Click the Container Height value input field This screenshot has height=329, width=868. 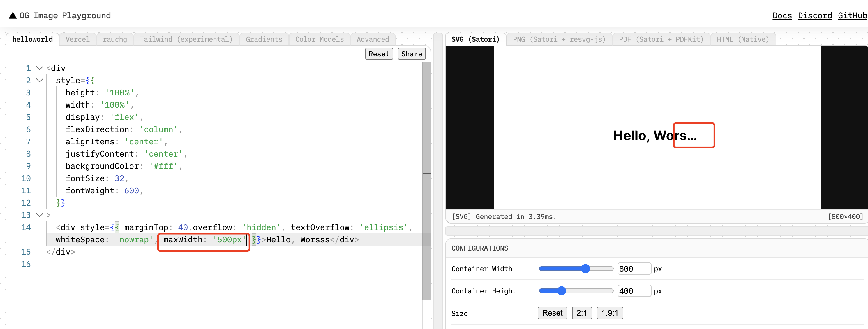(634, 290)
